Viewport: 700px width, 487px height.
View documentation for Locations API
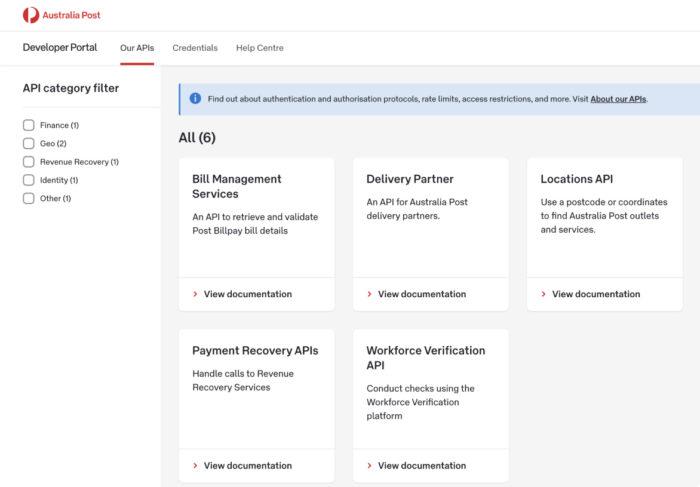595,294
